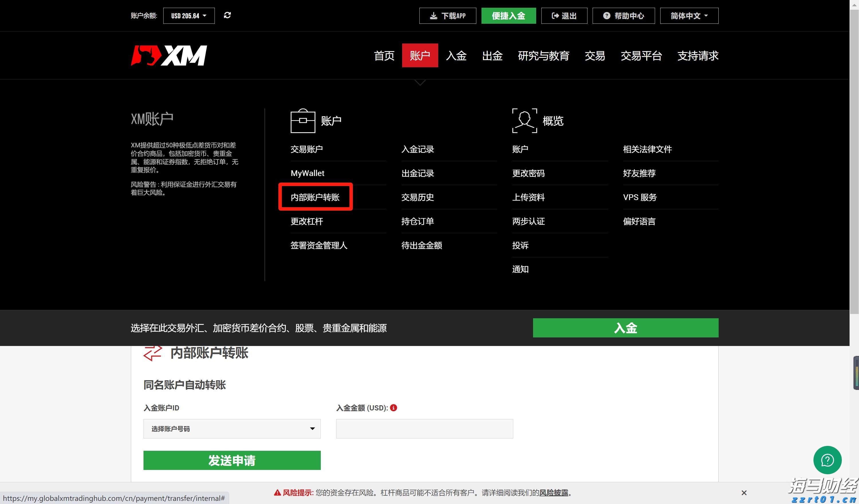This screenshot has height=504, width=859.
Task: Select 内部账户转账 from the account menu
Action: point(315,197)
